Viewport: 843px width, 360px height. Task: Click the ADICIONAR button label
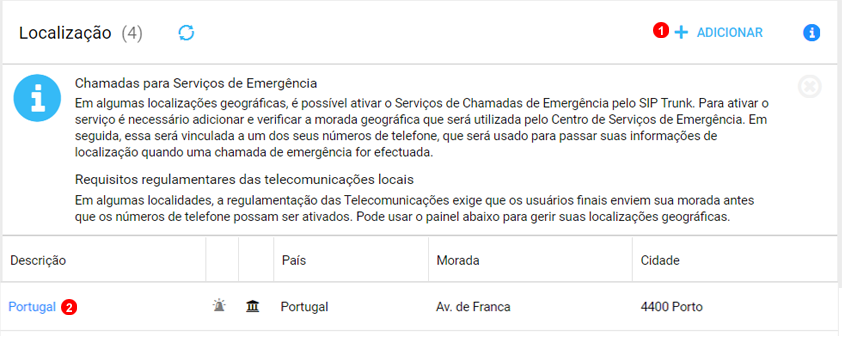(x=730, y=33)
